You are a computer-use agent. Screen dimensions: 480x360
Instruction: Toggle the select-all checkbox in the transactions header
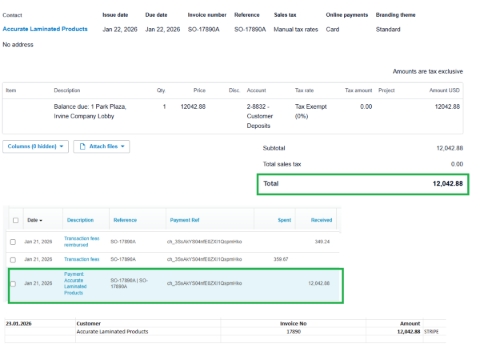[x=16, y=220]
